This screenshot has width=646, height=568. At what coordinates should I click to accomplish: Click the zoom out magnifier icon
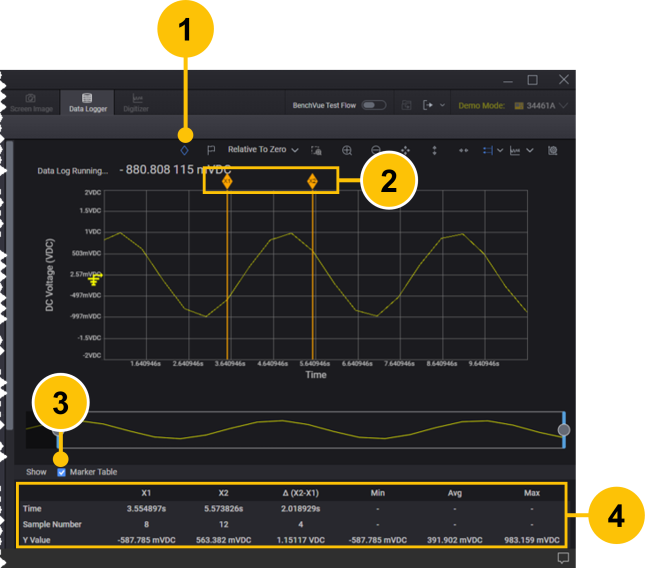376,150
